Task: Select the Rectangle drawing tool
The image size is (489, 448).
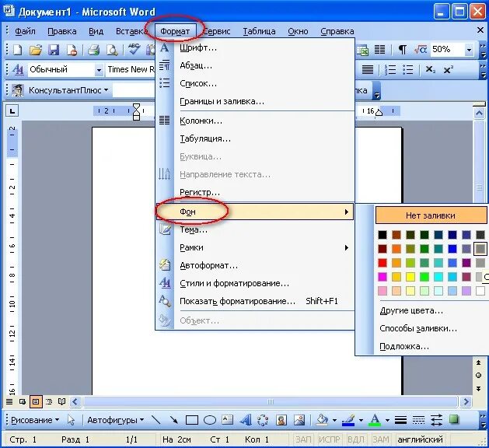Action: [x=192, y=420]
